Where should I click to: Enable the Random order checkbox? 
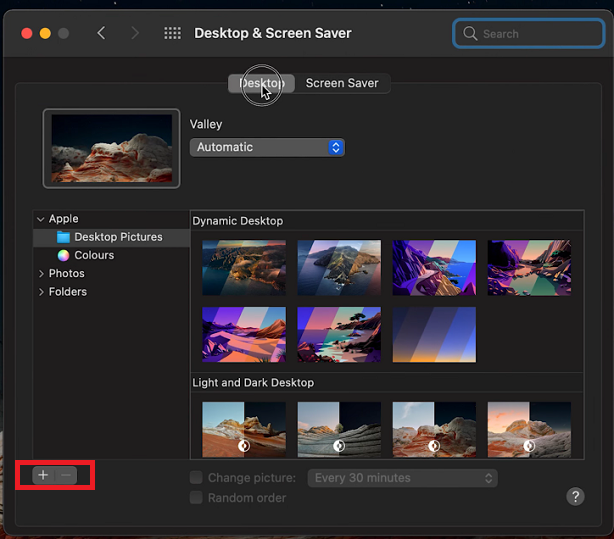(x=196, y=497)
